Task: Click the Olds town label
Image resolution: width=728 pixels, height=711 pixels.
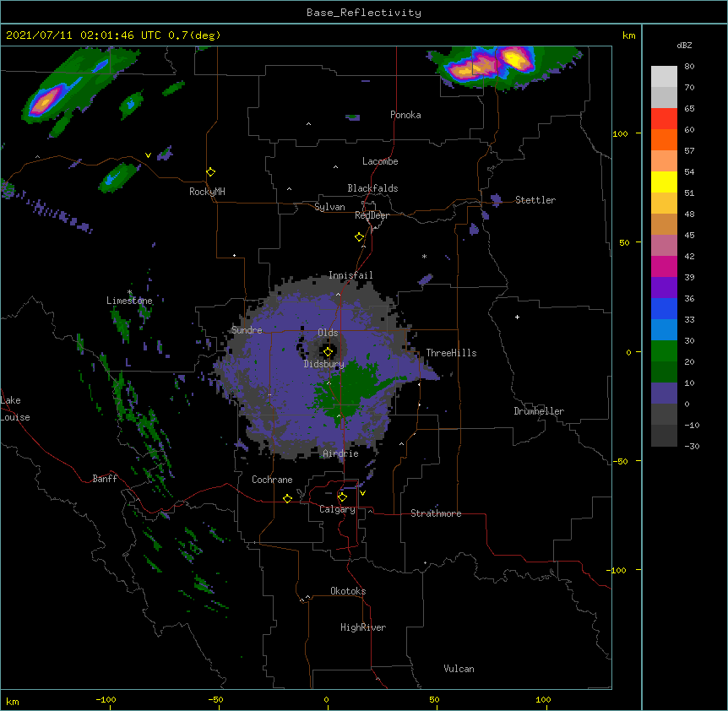Action: [328, 333]
